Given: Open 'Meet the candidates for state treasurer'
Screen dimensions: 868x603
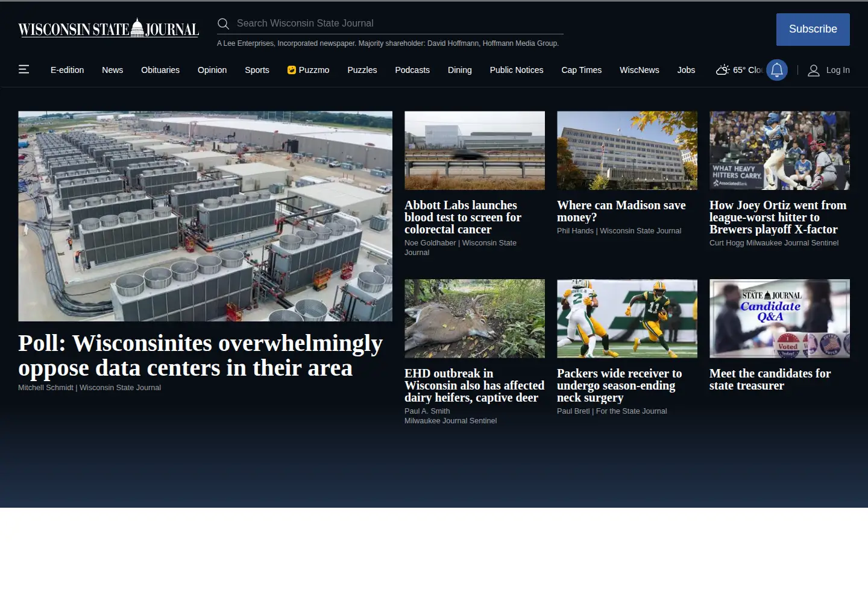Looking at the screenshot, I should click(770, 379).
